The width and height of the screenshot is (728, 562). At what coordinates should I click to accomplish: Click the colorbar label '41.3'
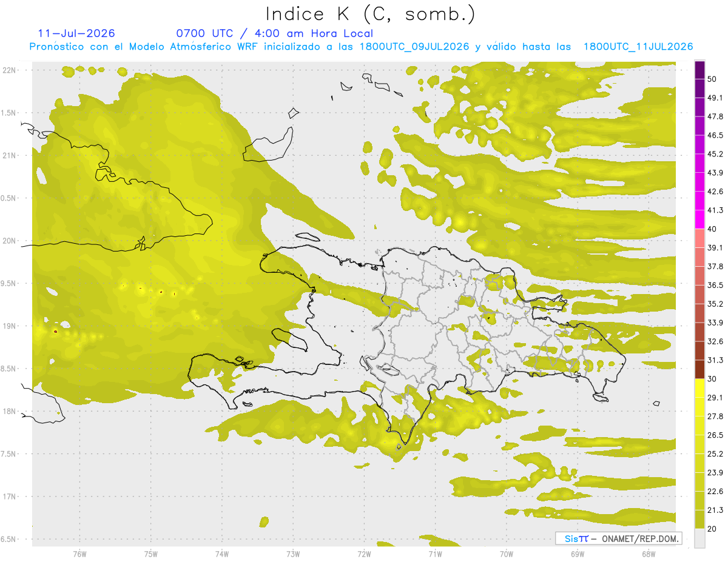click(715, 210)
